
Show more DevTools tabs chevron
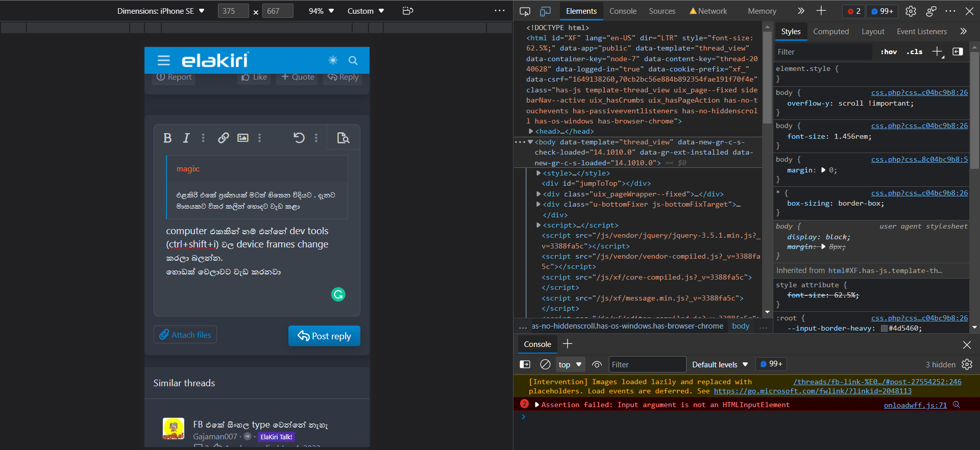pos(801,11)
